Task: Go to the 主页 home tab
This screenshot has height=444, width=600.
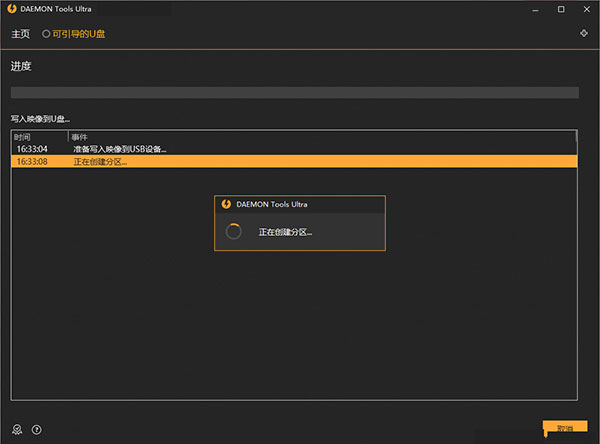Action: pos(20,34)
